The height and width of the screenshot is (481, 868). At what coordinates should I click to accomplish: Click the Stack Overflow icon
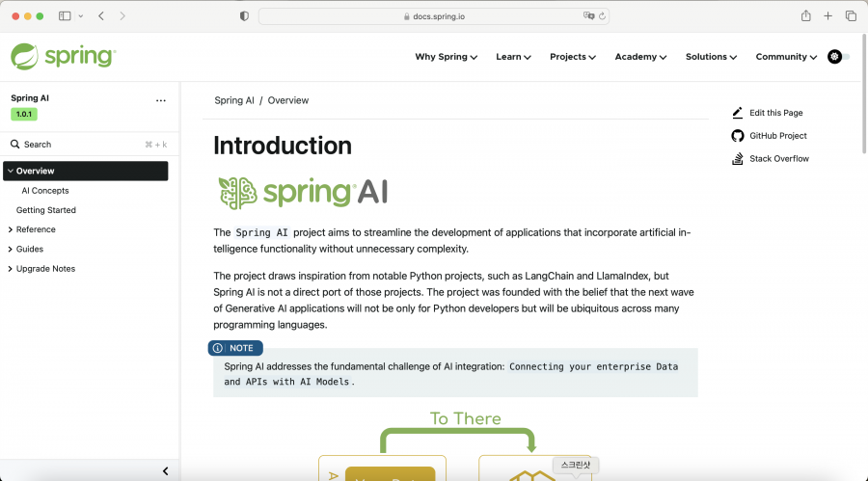pos(738,159)
